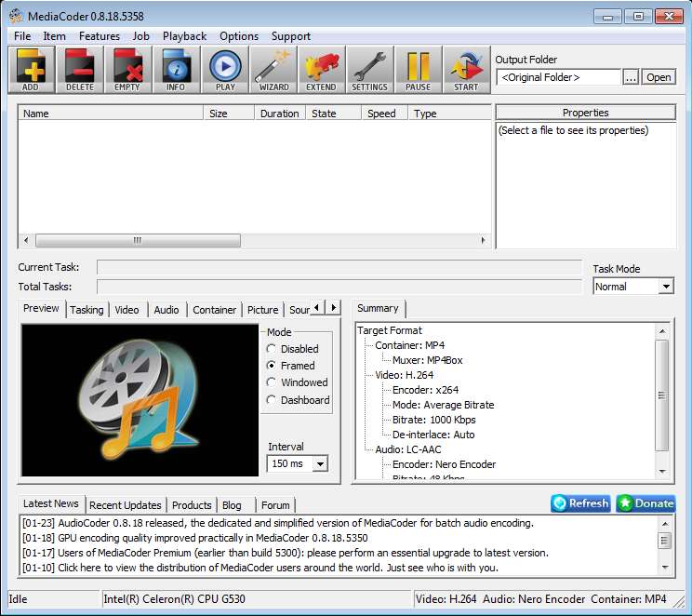Image resolution: width=692 pixels, height=616 pixels.
Task: Open the Features menu
Action: pyautogui.click(x=100, y=36)
